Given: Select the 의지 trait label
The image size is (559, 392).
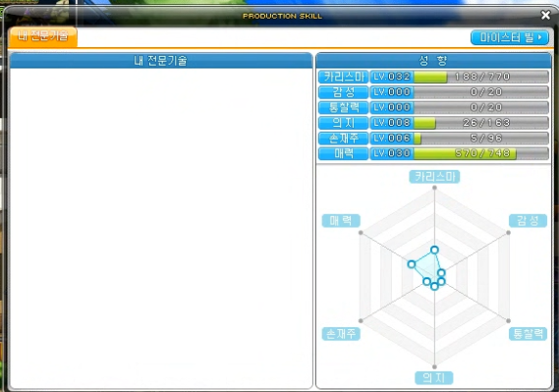Looking at the screenshot, I should coord(343,123).
